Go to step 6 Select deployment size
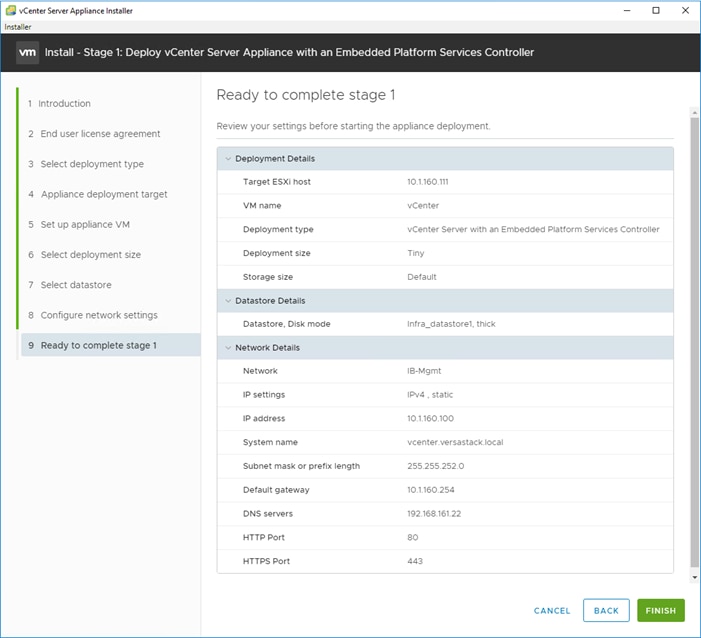701x638 pixels. 84,255
